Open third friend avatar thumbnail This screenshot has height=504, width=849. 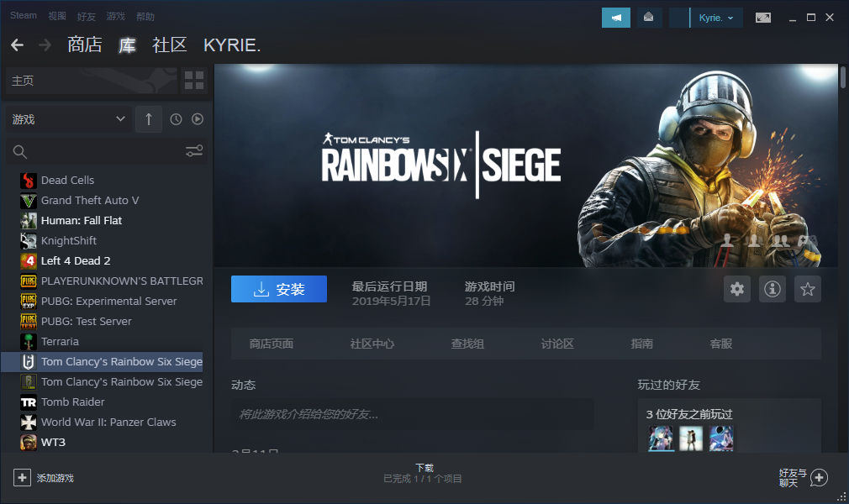[x=721, y=438]
